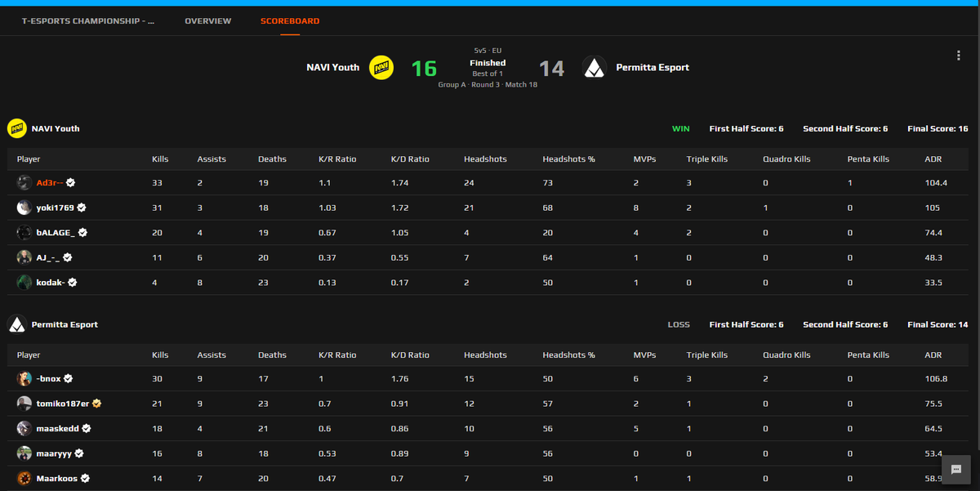
Task: Click verified badge next to -bnox
Action: pyautogui.click(x=69, y=379)
